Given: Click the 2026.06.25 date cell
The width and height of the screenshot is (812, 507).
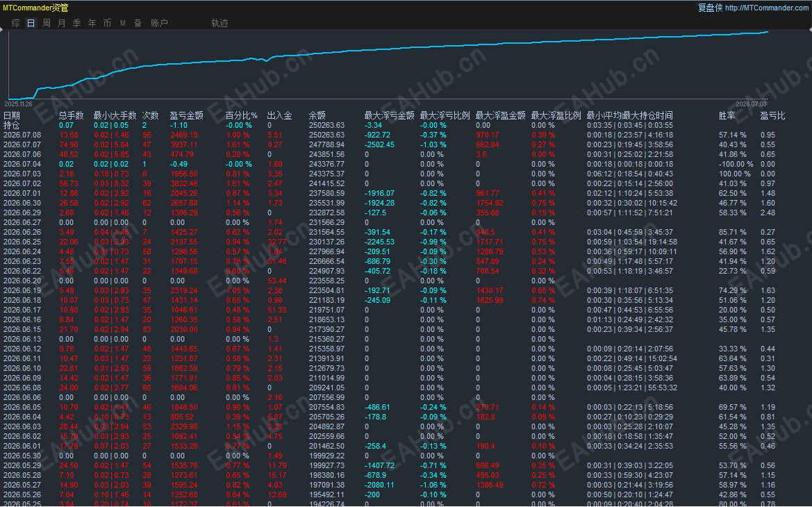Looking at the screenshot, I should (22, 242).
